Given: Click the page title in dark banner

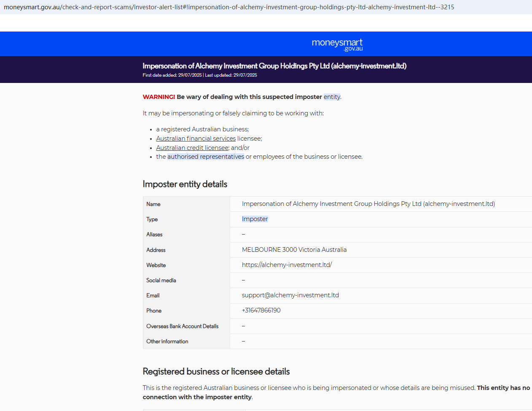Looking at the screenshot, I should [274, 66].
